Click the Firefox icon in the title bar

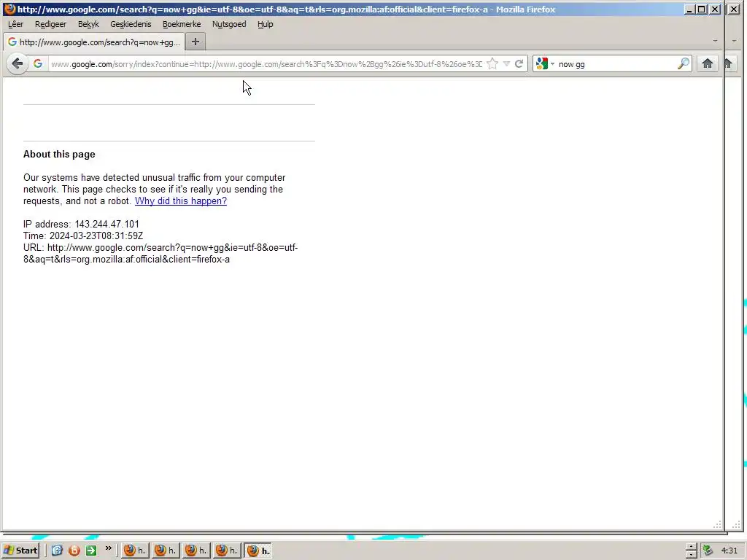coord(9,9)
